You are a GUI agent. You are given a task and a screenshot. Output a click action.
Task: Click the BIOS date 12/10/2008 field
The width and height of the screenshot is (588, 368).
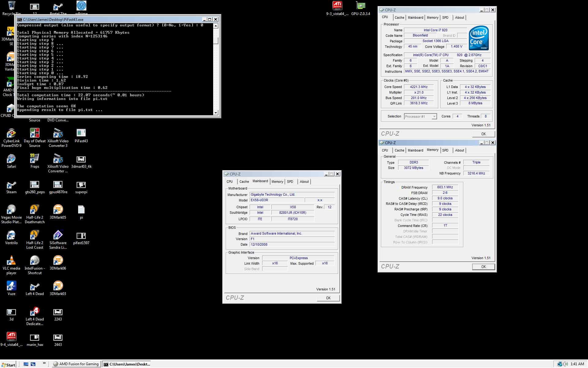(x=292, y=245)
